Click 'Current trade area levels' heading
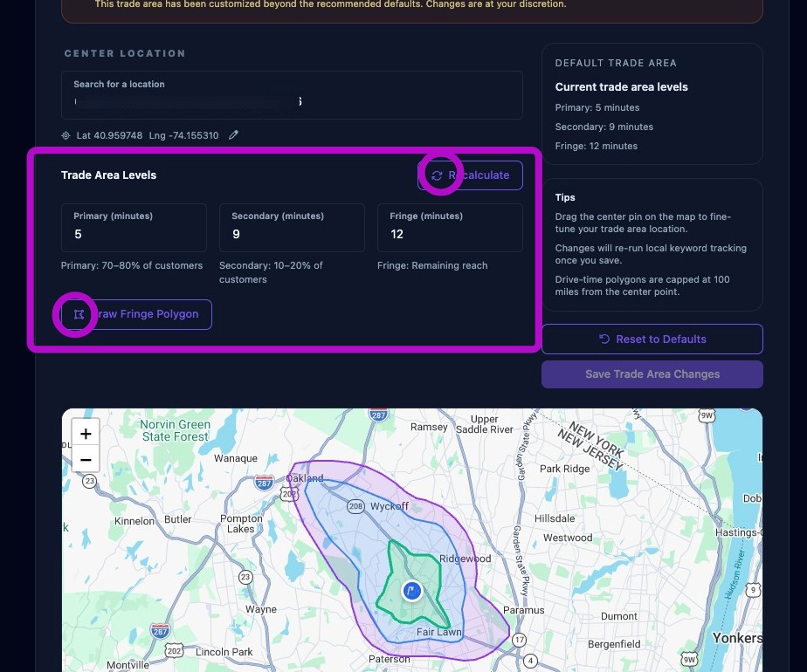 click(621, 87)
